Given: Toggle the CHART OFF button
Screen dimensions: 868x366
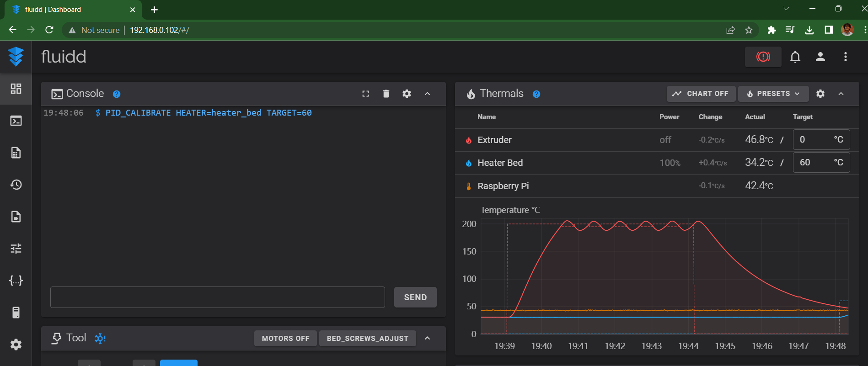Looking at the screenshot, I should tap(701, 94).
